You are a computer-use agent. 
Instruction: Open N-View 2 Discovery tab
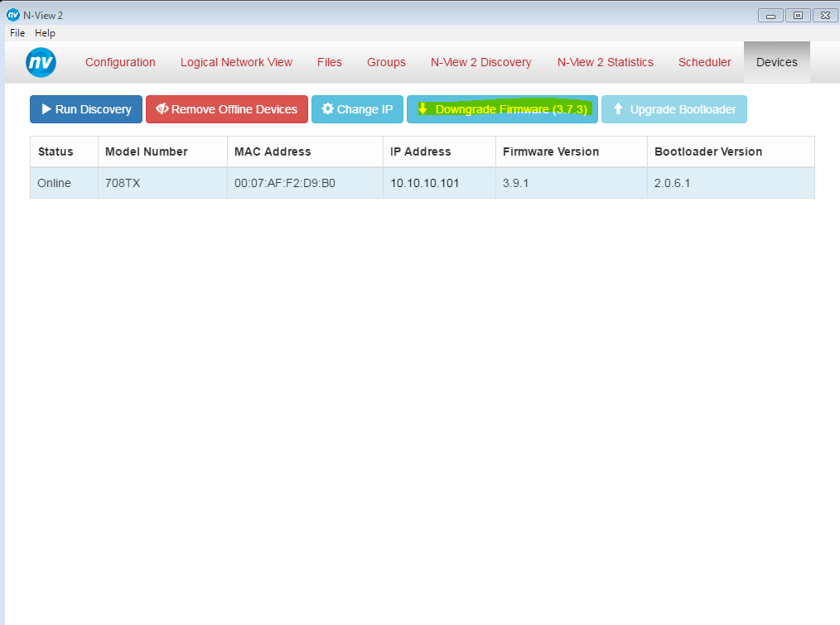pyautogui.click(x=481, y=62)
